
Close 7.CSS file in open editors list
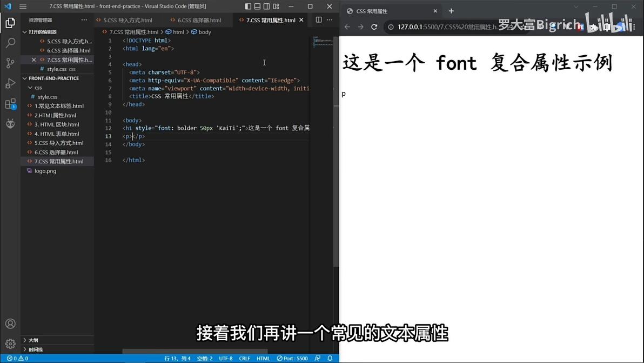click(33, 60)
